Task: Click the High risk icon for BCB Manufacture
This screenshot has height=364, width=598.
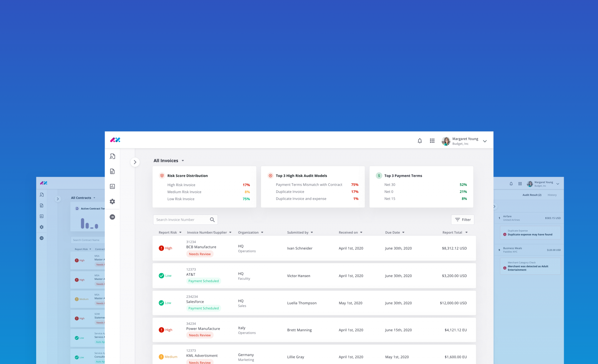Action: point(161,248)
